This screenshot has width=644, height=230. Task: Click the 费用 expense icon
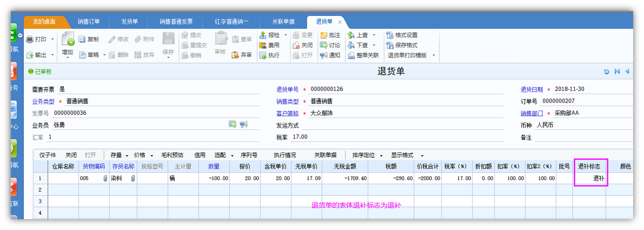[263, 45]
